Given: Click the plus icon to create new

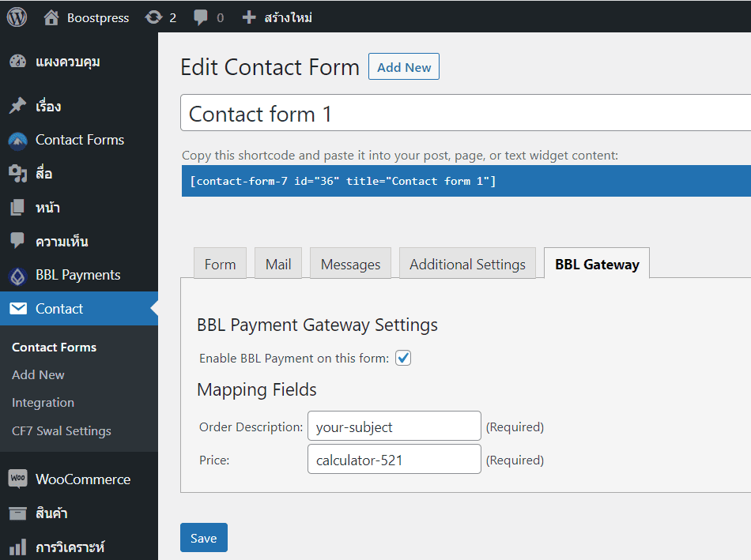Looking at the screenshot, I should tap(249, 17).
